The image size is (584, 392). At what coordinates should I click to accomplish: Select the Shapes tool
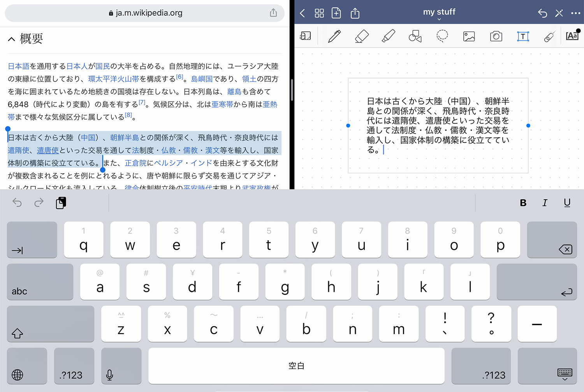[415, 36]
